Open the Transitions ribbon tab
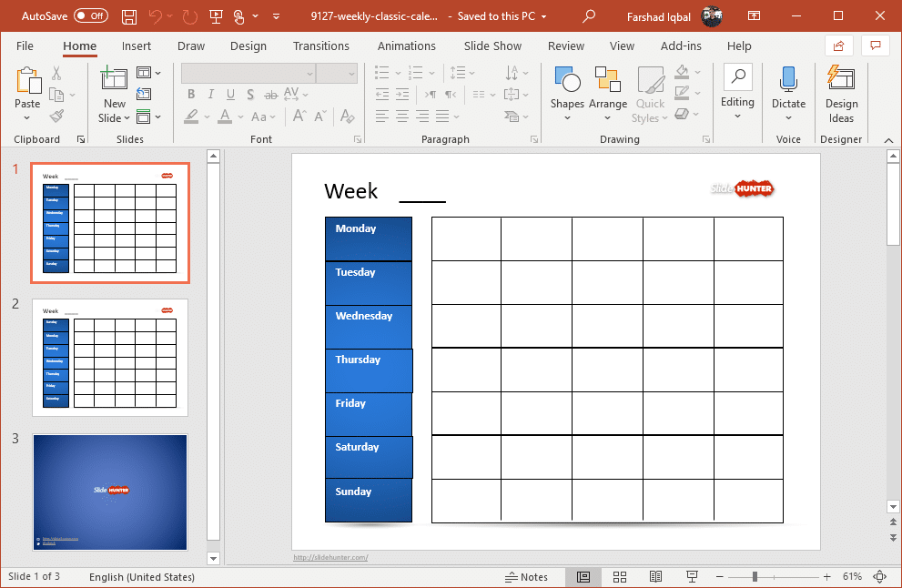Viewport: 902px width, 588px height. 321,46
